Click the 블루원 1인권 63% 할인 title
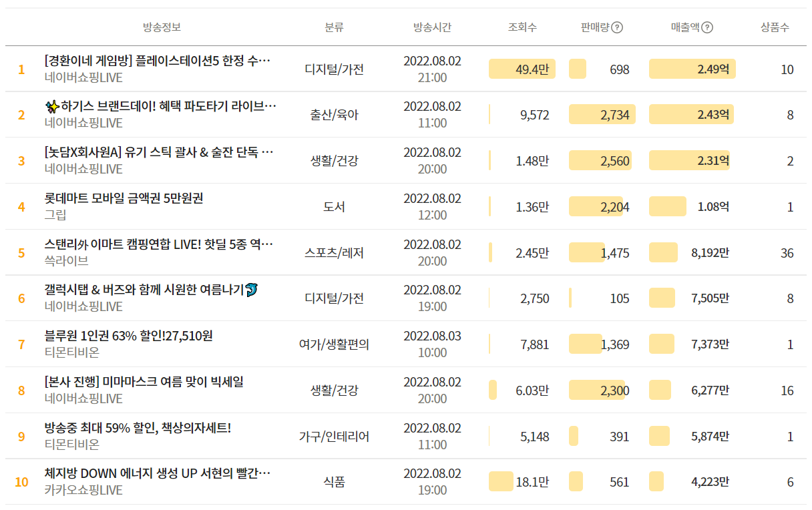The width and height of the screenshot is (812, 510). coord(128,336)
